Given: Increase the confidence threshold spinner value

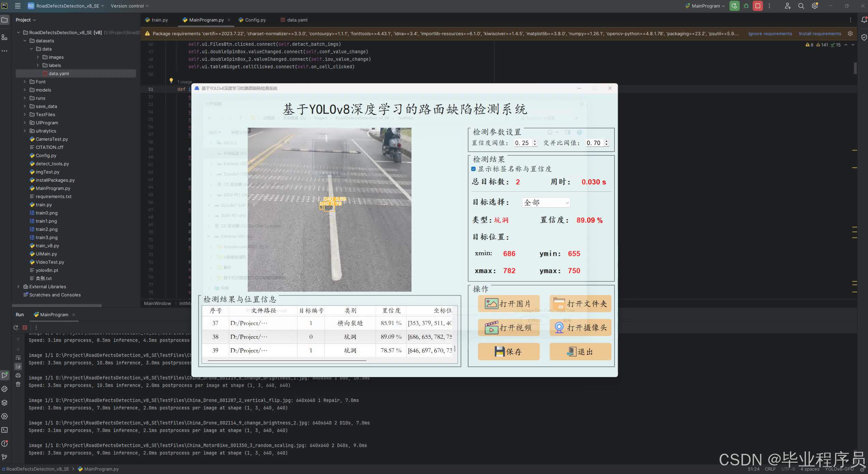Looking at the screenshot, I should pos(535,141).
